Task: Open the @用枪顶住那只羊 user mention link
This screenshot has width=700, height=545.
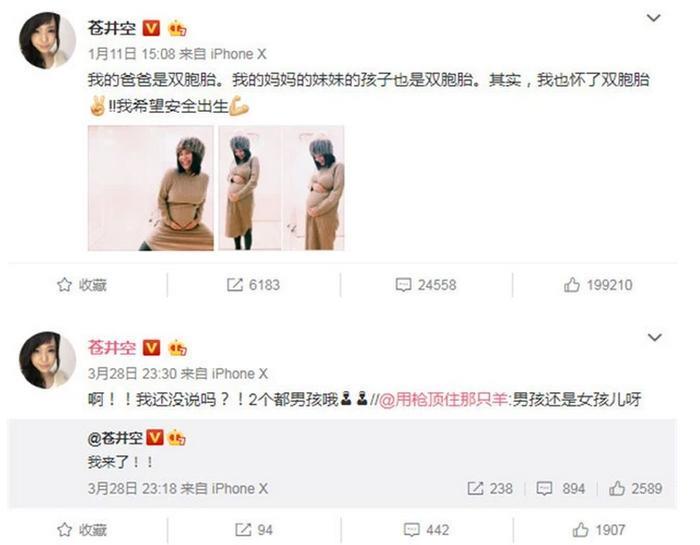Action: (443, 399)
